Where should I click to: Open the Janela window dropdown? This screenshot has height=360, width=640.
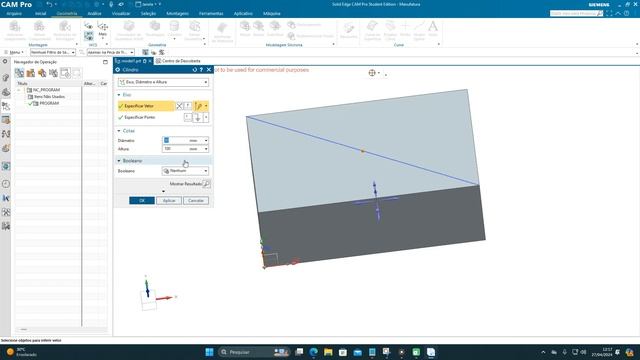tap(147, 4)
